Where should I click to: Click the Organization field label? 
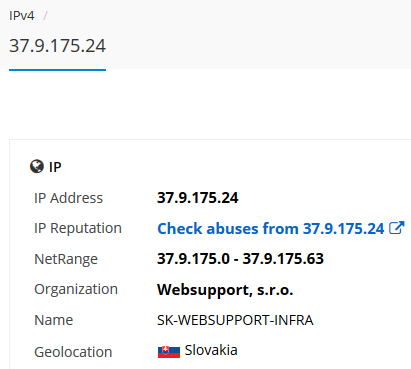coord(76,289)
